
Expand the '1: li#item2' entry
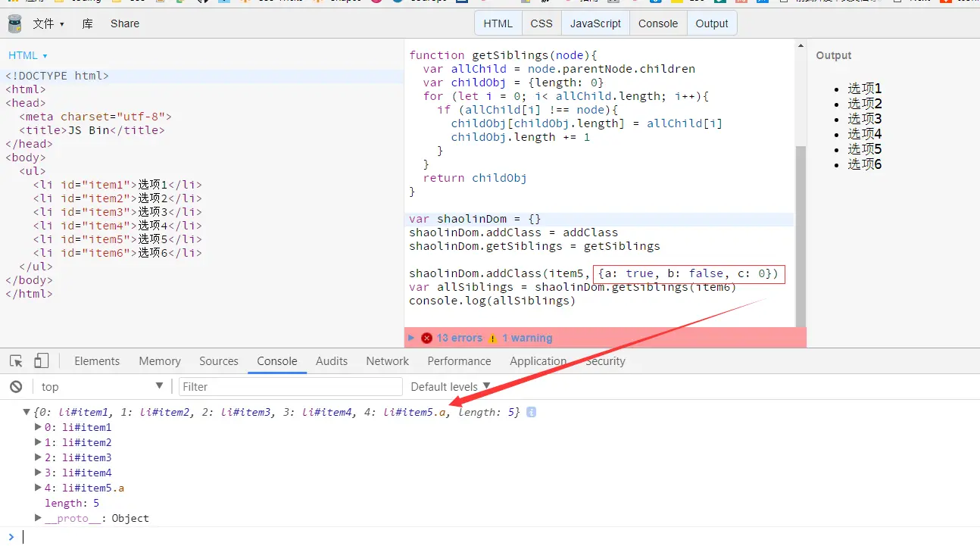[39, 442]
